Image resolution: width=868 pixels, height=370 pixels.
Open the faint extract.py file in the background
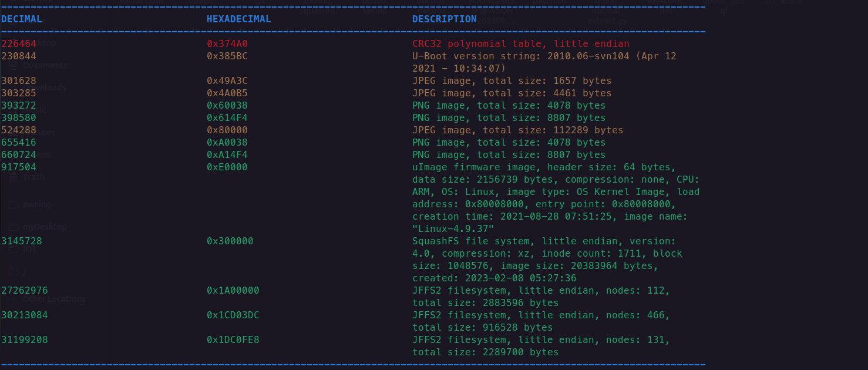coord(607,21)
